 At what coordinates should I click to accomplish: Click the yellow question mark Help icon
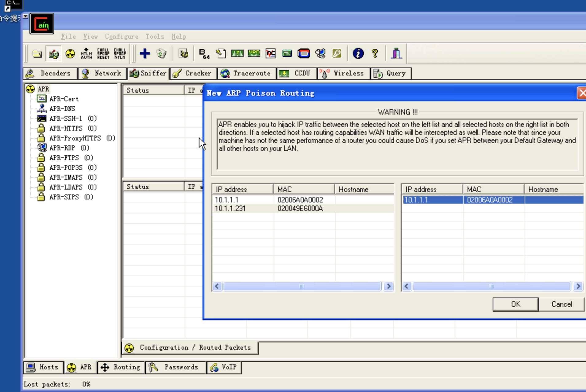pyautogui.click(x=375, y=54)
